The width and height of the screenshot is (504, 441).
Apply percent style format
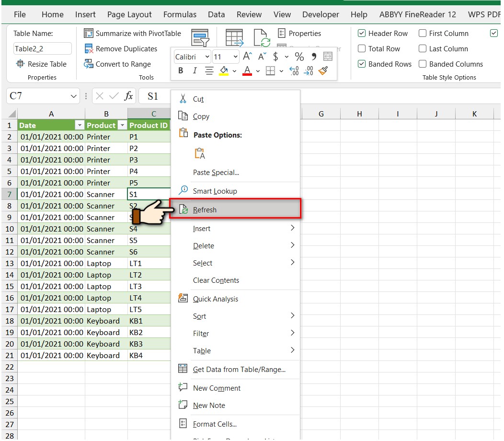point(299,57)
